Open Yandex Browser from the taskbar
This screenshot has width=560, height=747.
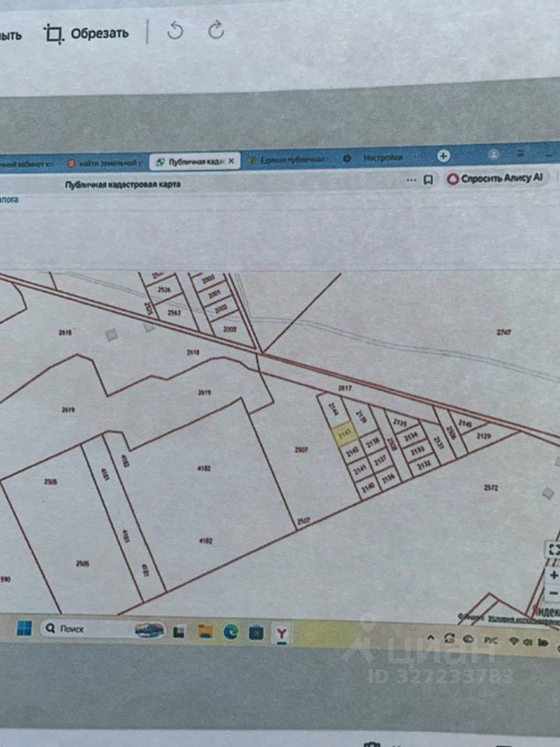pos(282,633)
